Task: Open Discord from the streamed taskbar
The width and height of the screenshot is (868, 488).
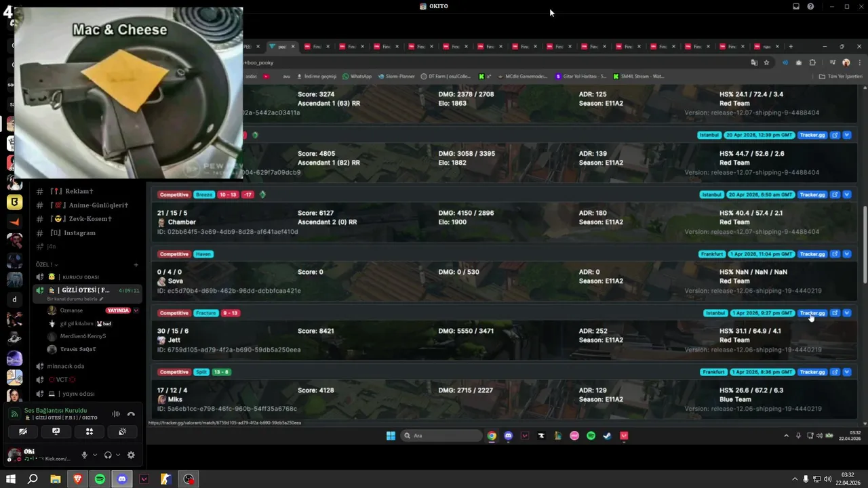Action: (x=508, y=436)
